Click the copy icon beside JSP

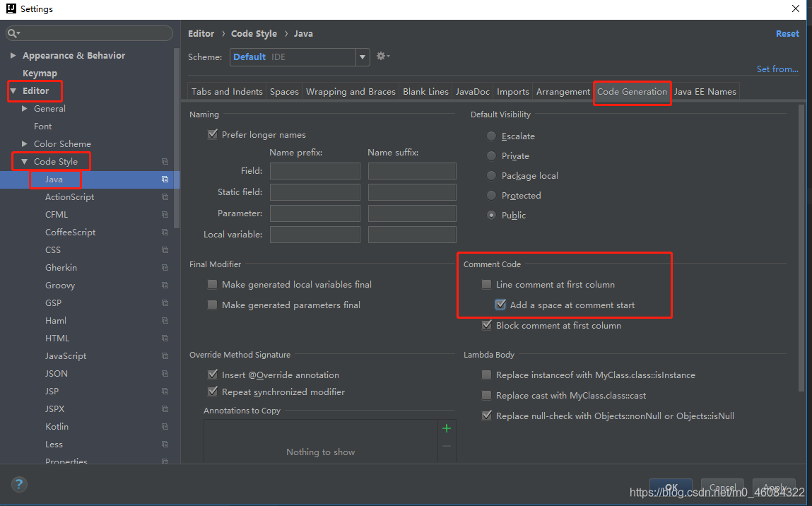[165, 391]
